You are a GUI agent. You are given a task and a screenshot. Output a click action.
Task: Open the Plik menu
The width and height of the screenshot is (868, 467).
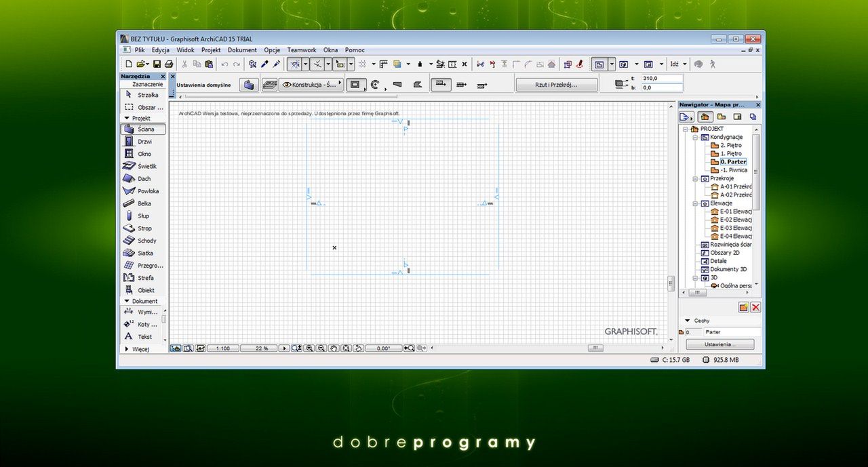(140, 50)
